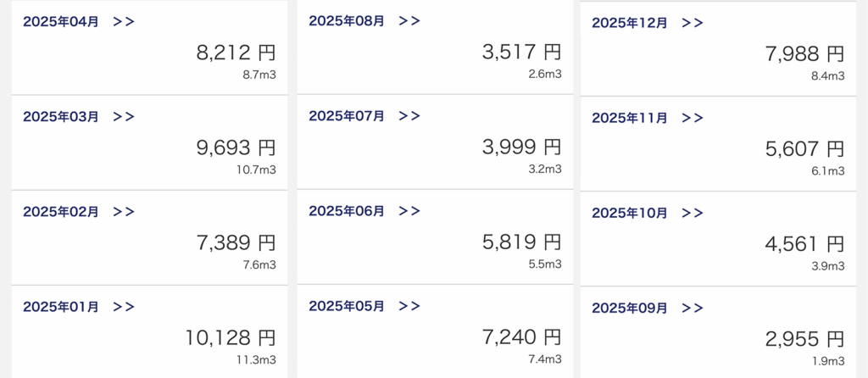Expand the >> arrow next to 2025年04月
Screen dimensions: 868x378
point(124,22)
